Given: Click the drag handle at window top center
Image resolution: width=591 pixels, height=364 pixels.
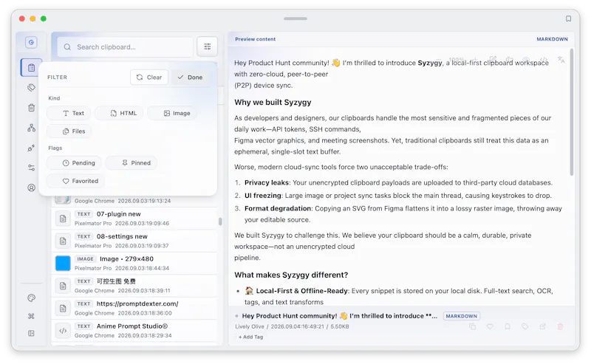Looking at the screenshot, I should (x=295, y=18).
